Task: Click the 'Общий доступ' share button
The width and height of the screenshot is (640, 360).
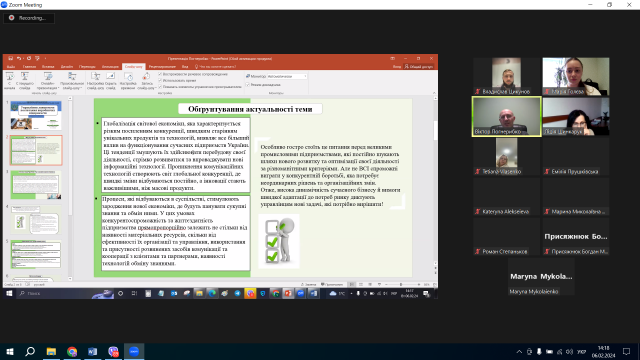Action: (419, 67)
